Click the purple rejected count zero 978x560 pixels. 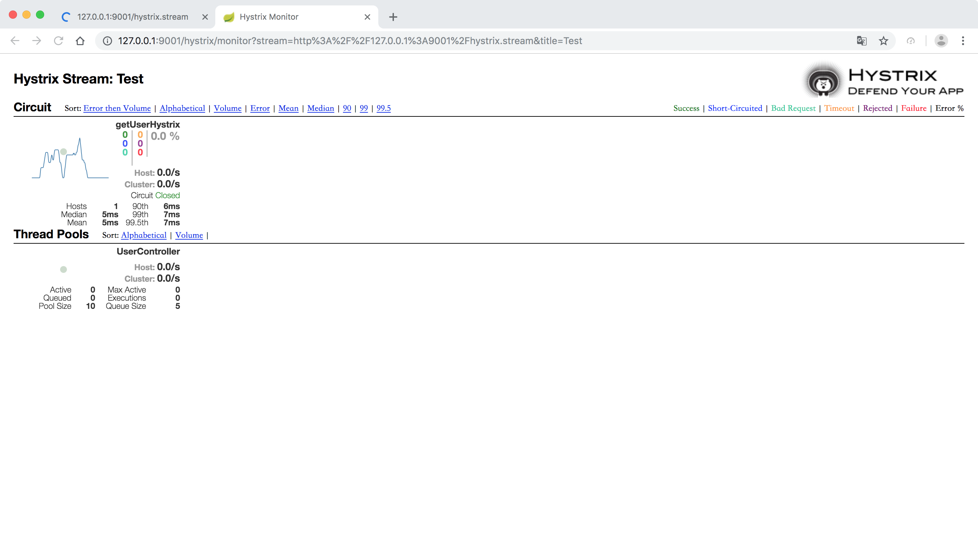(140, 144)
